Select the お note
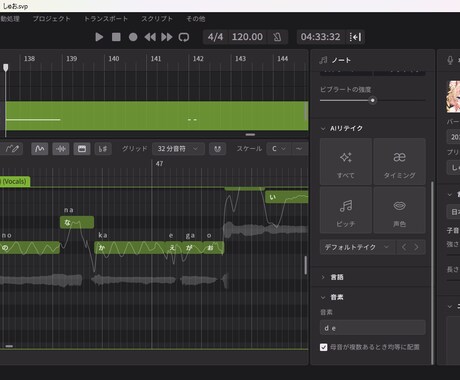The width and height of the screenshot is (460, 380). click(x=213, y=248)
